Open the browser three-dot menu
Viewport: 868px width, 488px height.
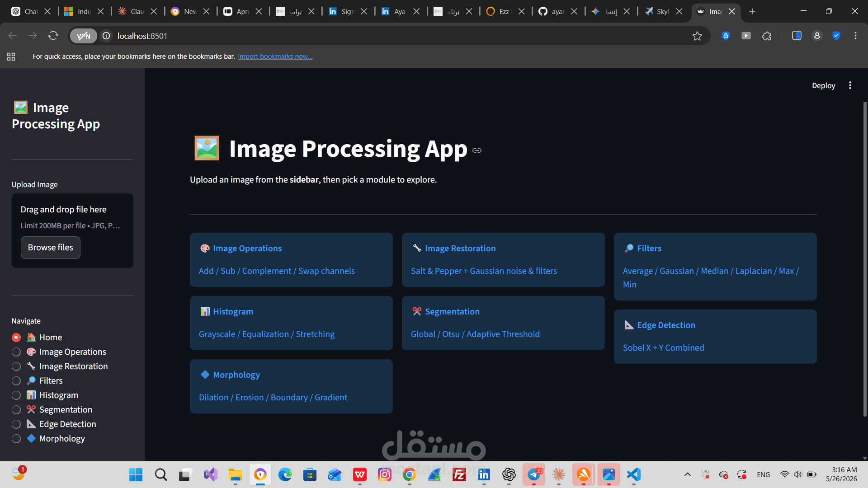click(x=855, y=36)
